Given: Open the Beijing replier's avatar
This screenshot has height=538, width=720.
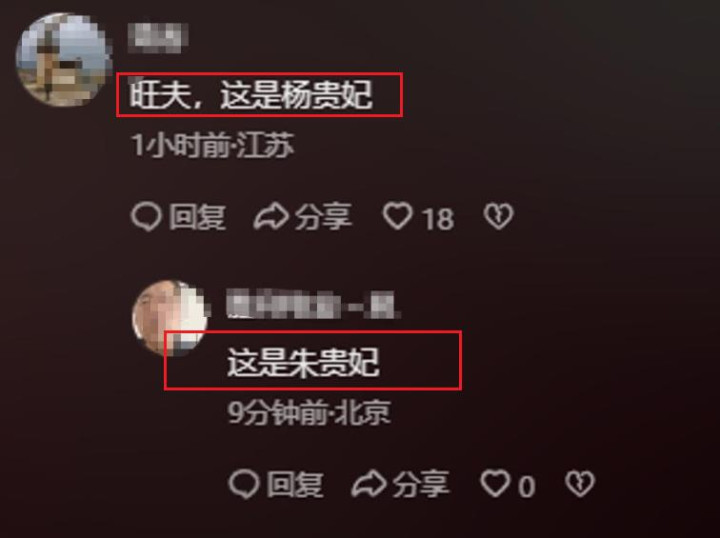Looking at the screenshot, I should (x=170, y=319).
